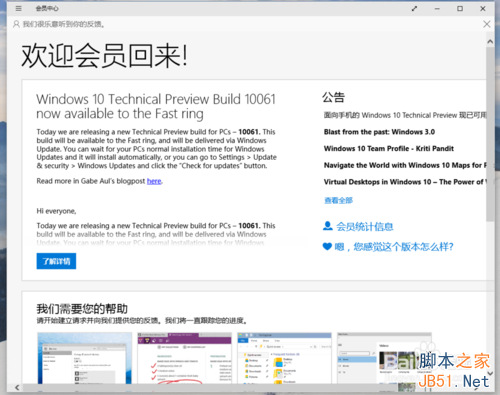Open the purple OneNote checklist thumbnail
This screenshot has width=500, height=395.
click(185, 358)
